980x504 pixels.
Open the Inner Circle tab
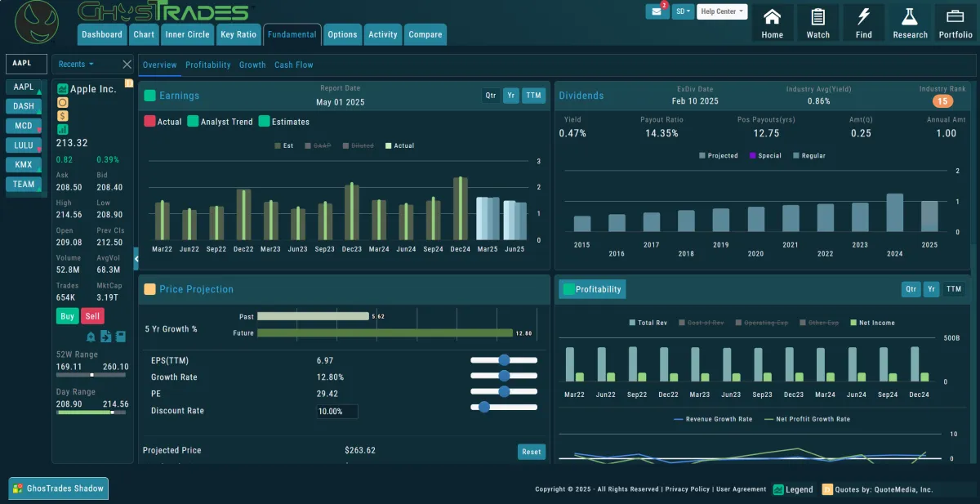tap(187, 34)
